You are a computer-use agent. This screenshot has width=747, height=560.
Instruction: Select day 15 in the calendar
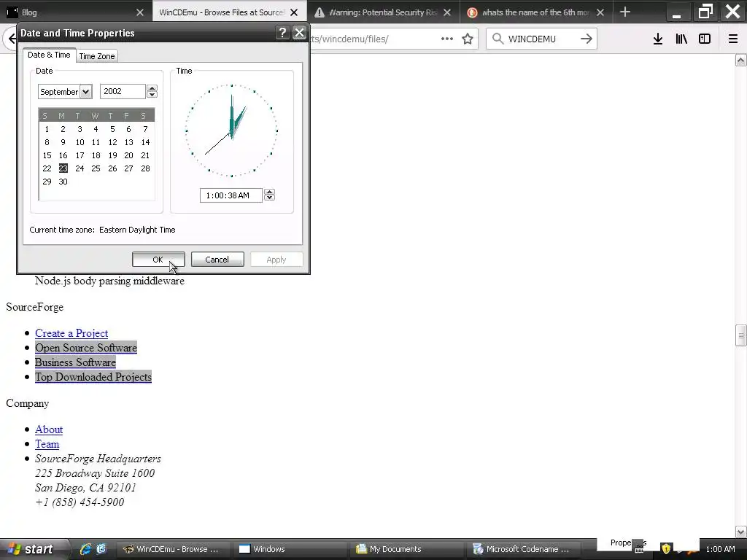pos(47,155)
